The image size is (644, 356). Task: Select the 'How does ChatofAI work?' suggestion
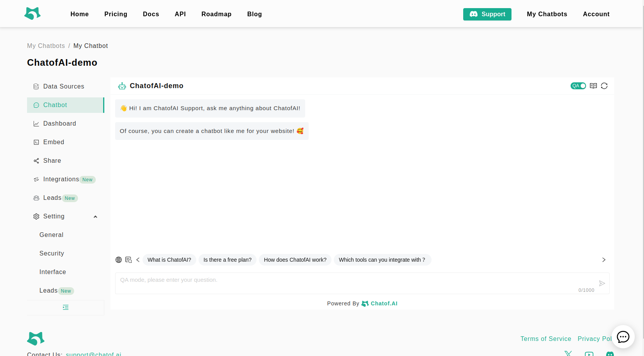[295, 260]
